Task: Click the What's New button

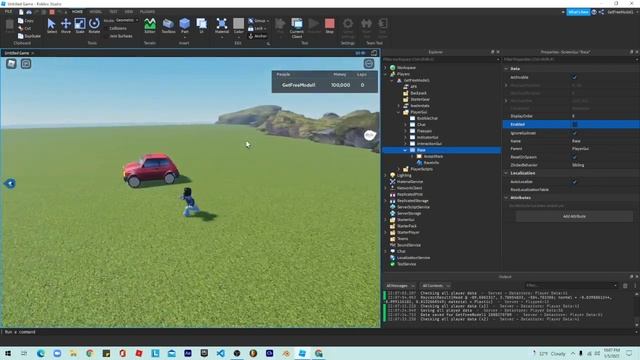Action: pos(578,12)
